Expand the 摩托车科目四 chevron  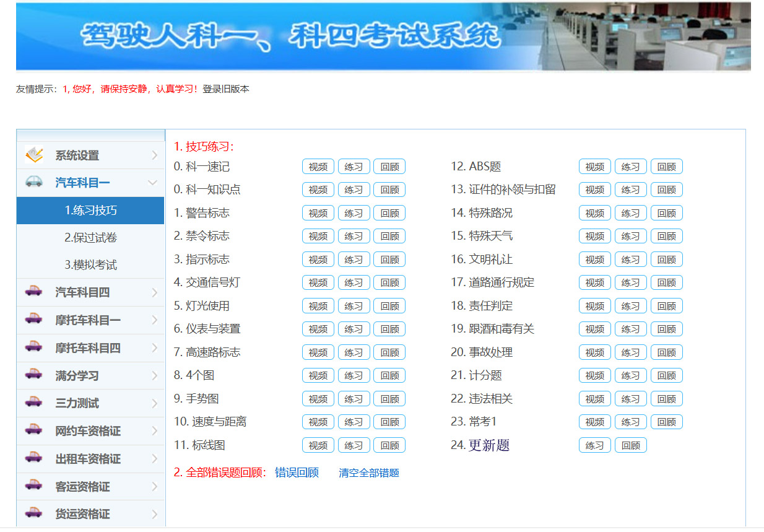(x=154, y=348)
